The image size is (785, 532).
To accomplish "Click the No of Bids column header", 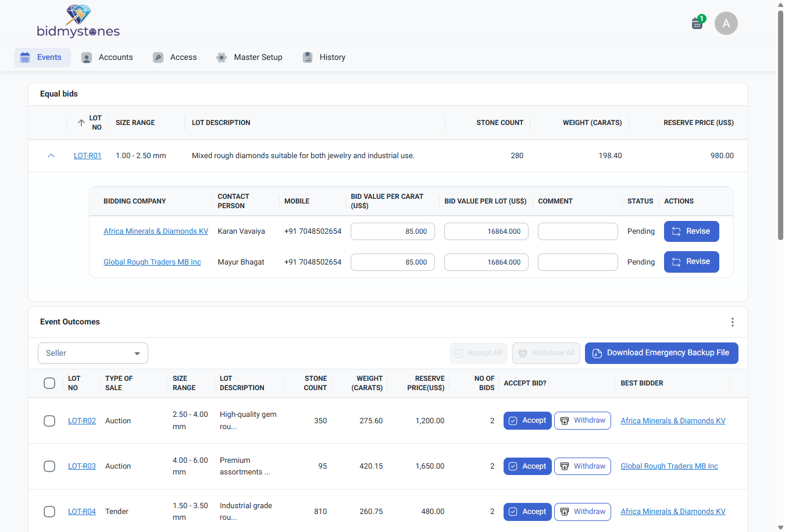I will 484,383.
